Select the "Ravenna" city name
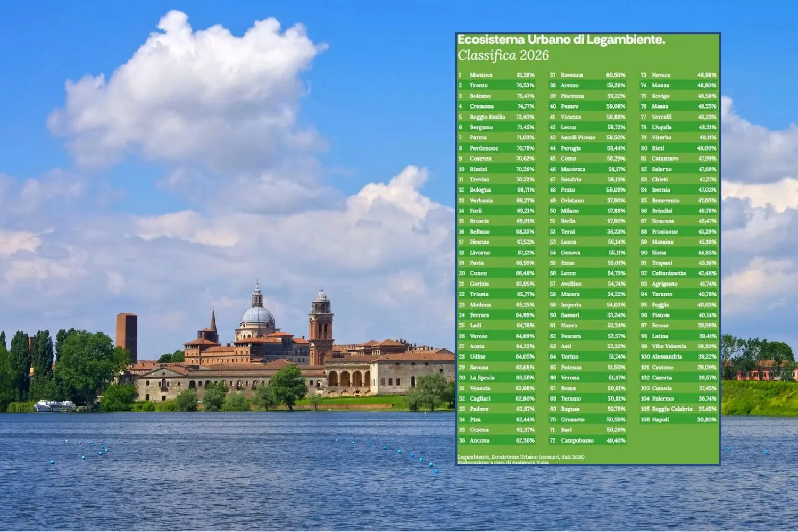This screenshot has width=798, height=532. pyautogui.click(x=572, y=75)
